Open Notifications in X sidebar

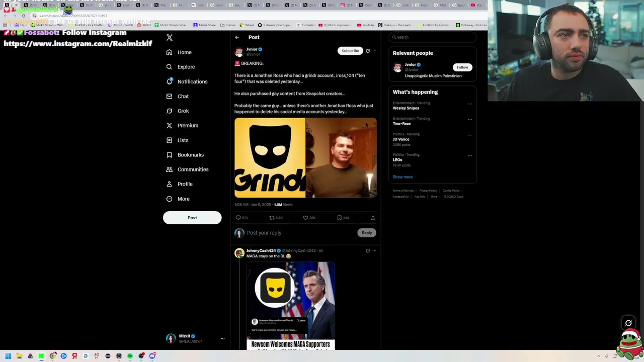pos(187,81)
